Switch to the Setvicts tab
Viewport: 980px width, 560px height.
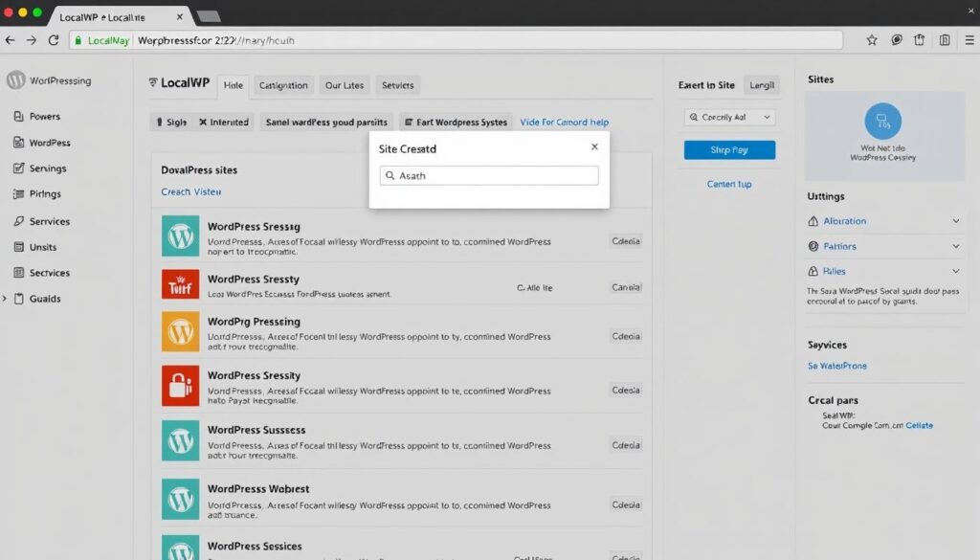tap(397, 85)
